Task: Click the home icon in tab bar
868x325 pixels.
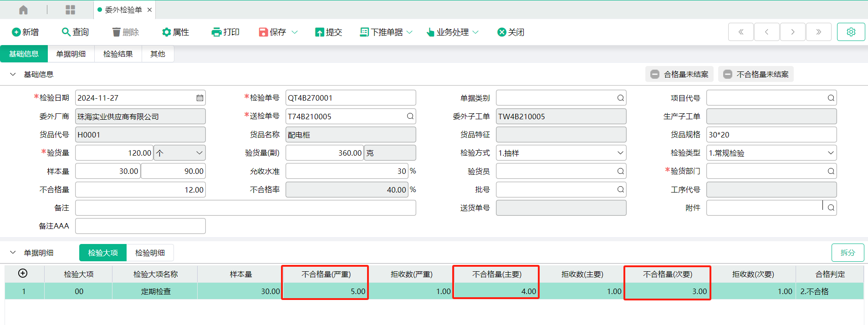Action: pyautogui.click(x=23, y=10)
